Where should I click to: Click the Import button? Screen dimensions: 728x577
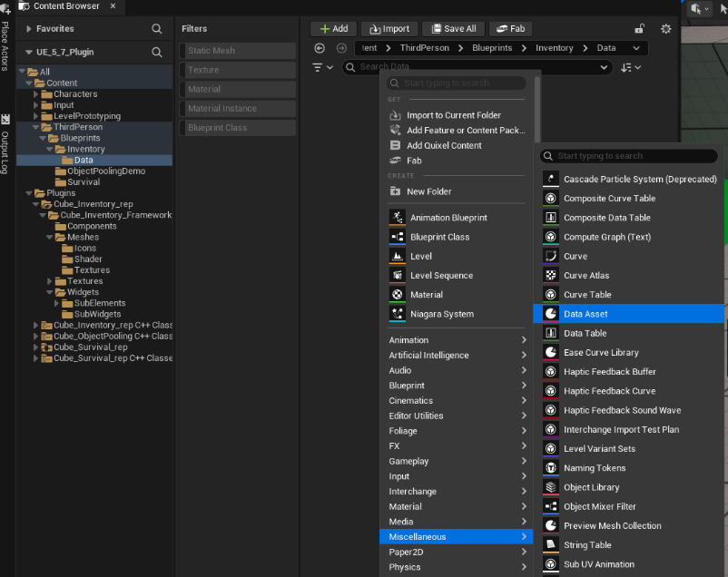(x=389, y=29)
